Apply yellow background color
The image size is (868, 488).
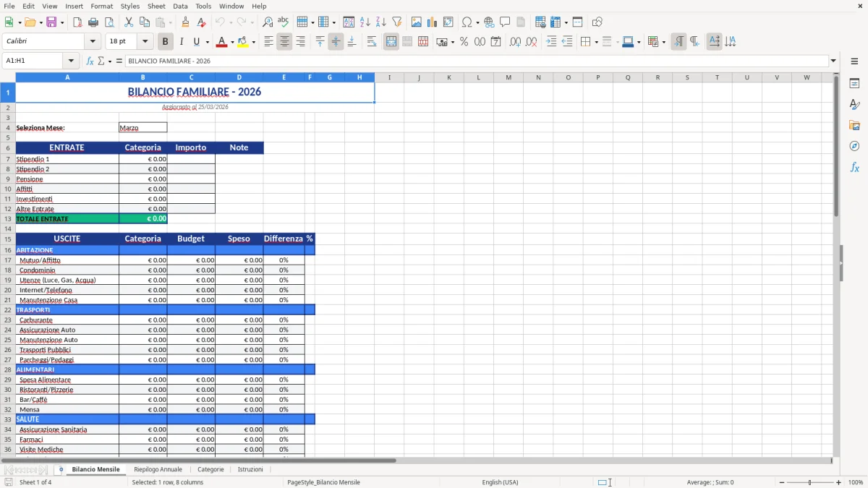pyautogui.click(x=243, y=42)
